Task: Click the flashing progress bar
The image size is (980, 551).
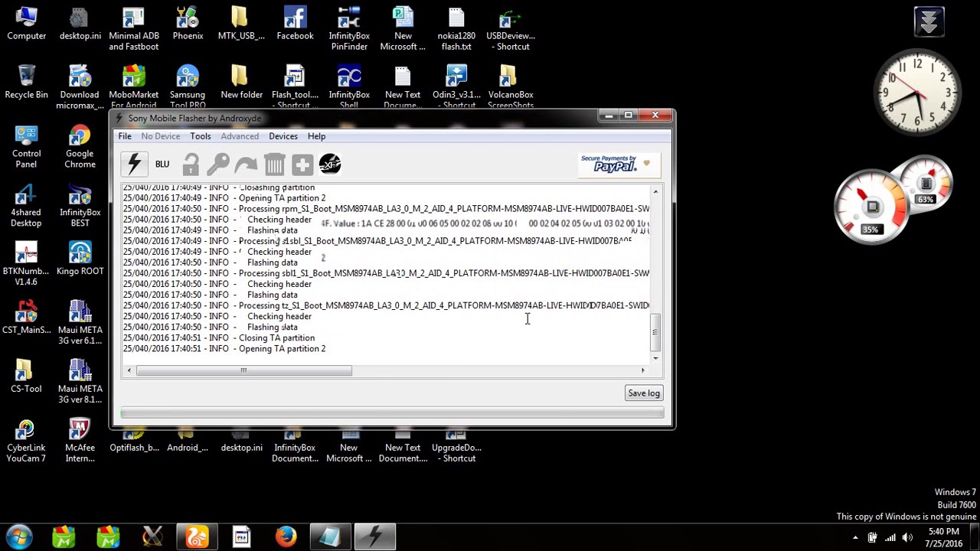Action: pos(392,414)
